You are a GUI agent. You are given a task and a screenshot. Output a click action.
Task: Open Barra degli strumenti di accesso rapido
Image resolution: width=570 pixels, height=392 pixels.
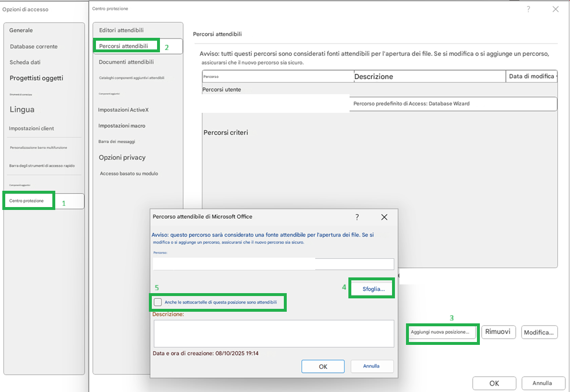click(x=42, y=165)
